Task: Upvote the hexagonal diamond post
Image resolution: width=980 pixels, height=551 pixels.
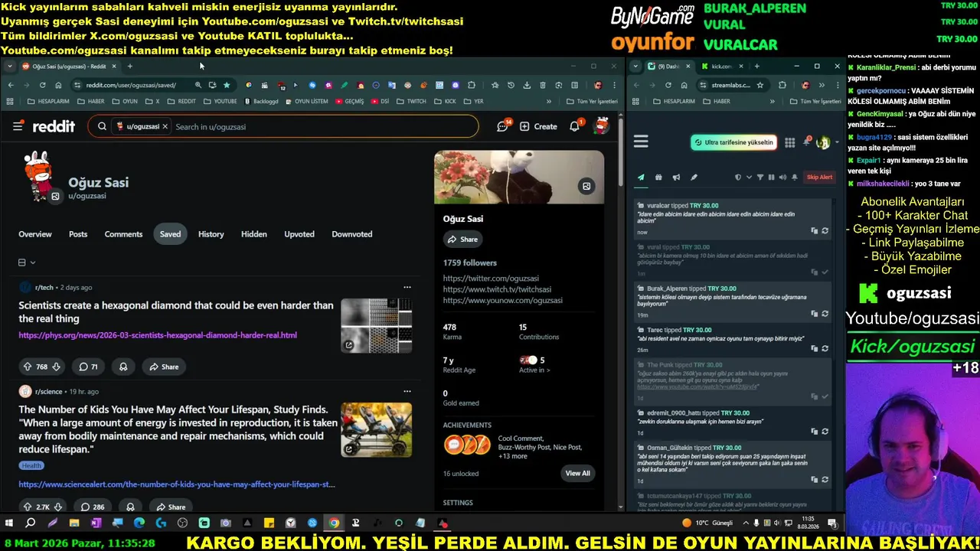Action: click(28, 367)
